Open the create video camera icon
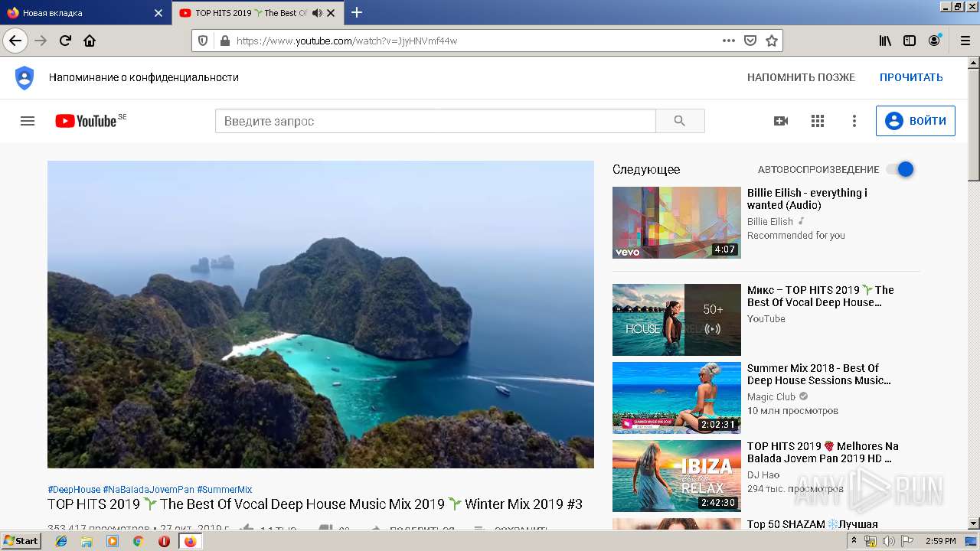 (781, 121)
